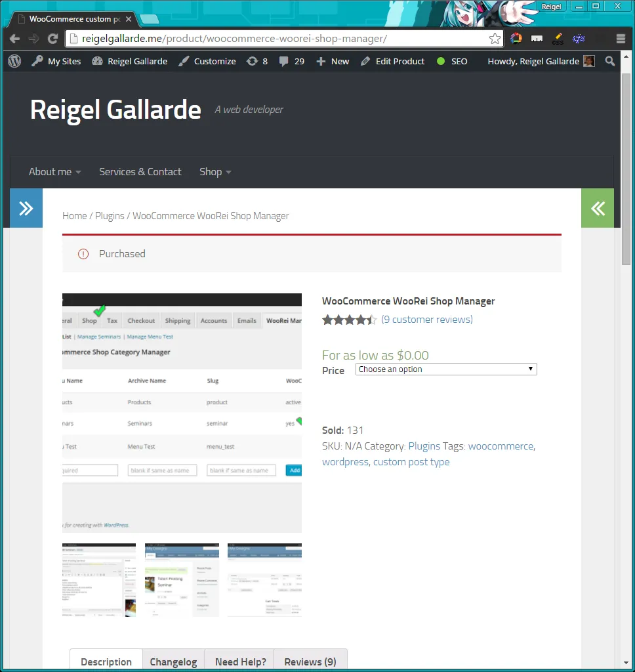
Task: Click Customize in admin bar
Action: coord(207,61)
